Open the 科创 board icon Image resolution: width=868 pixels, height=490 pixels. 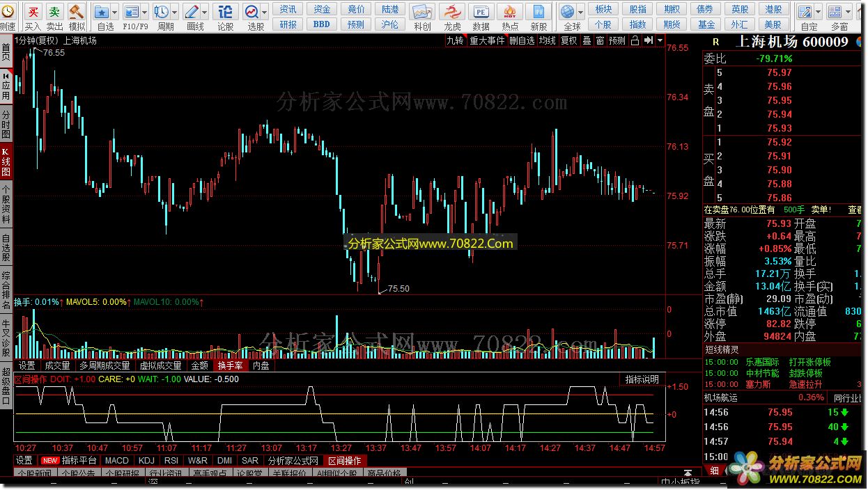coord(422,12)
